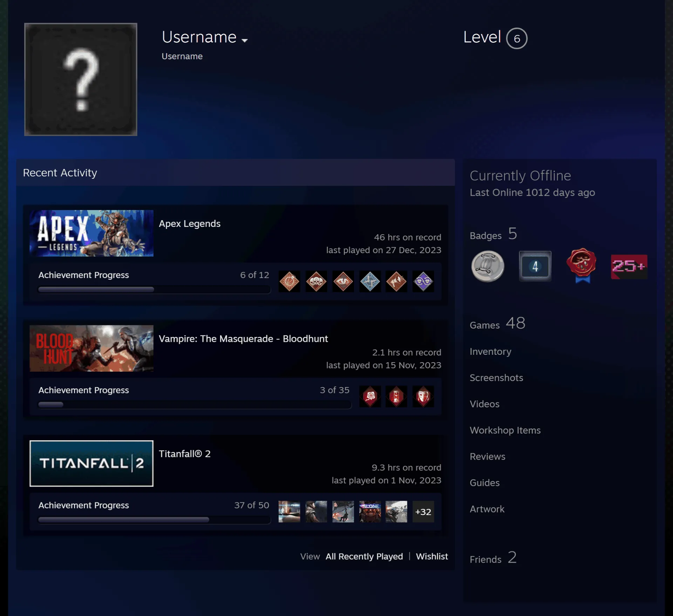Click the skull achievement icon in Apex Legends

tap(316, 281)
